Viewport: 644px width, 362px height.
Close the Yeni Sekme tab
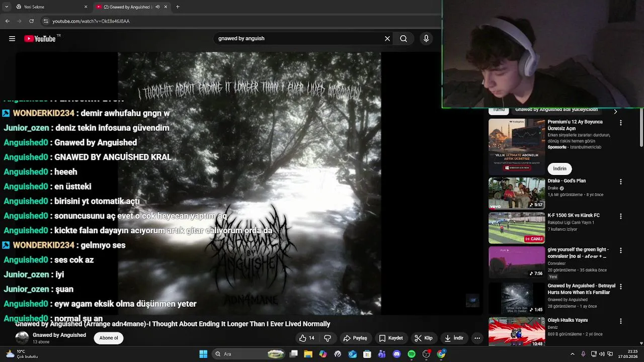click(86, 7)
